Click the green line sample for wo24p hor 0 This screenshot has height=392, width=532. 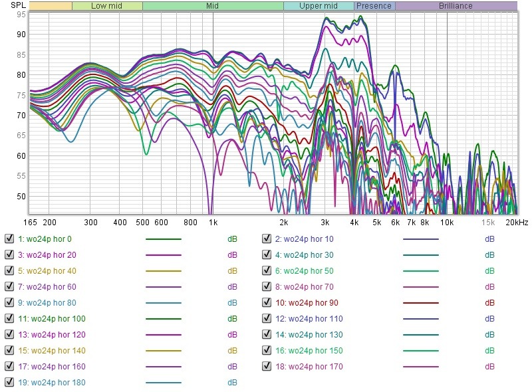point(164,239)
